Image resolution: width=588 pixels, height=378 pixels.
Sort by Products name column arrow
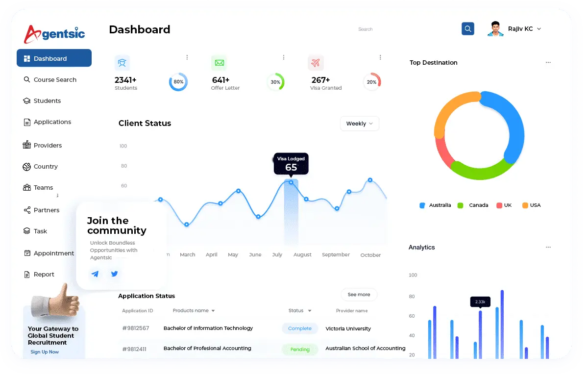pos(213,311)
